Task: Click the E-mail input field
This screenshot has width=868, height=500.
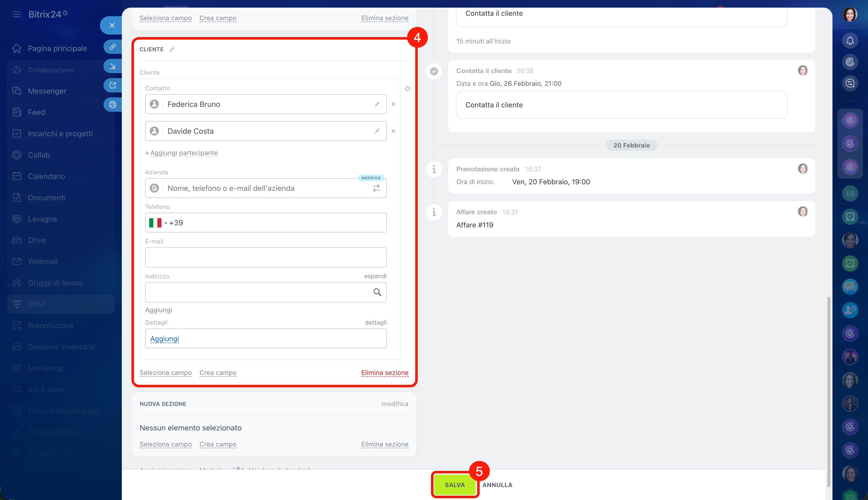Action: pos(265,257)
